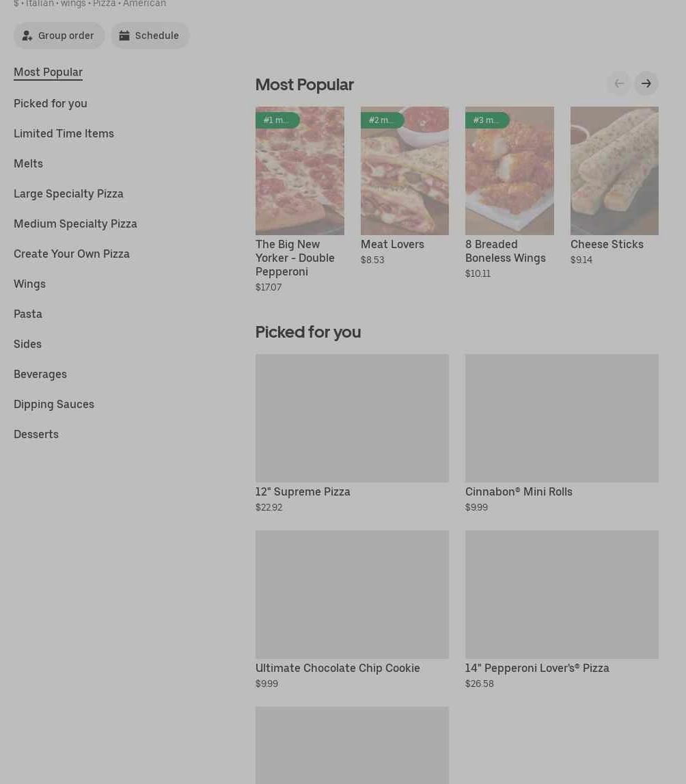Click the #2 most liked badge
This screenshot has height=784, width=686.
click(382, 120)
